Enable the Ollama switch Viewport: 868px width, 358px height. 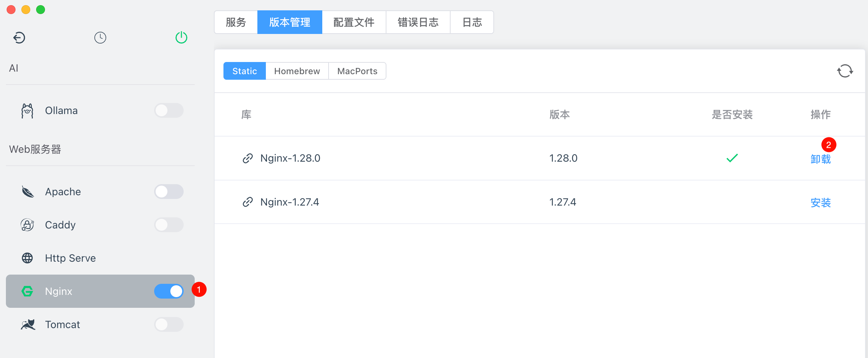coord(169,110)
